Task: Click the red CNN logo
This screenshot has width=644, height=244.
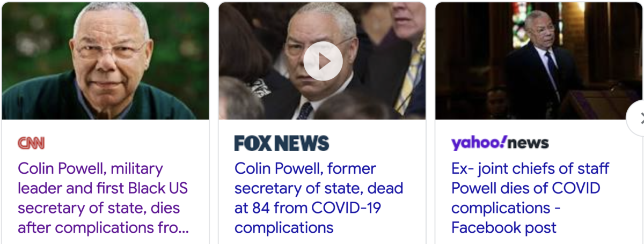Action: 31,143
